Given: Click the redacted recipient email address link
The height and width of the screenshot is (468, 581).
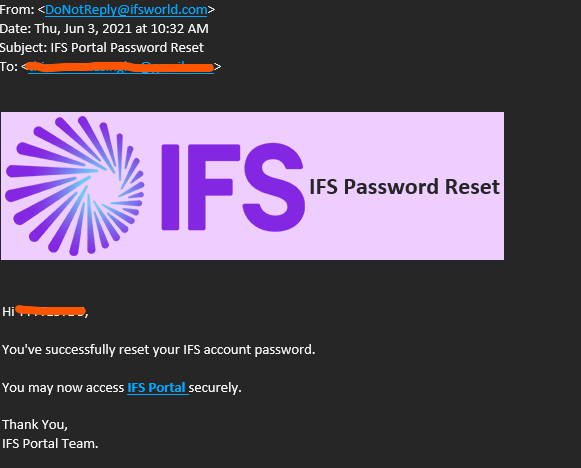Looking at the screenshot, I should coord(121,67).
